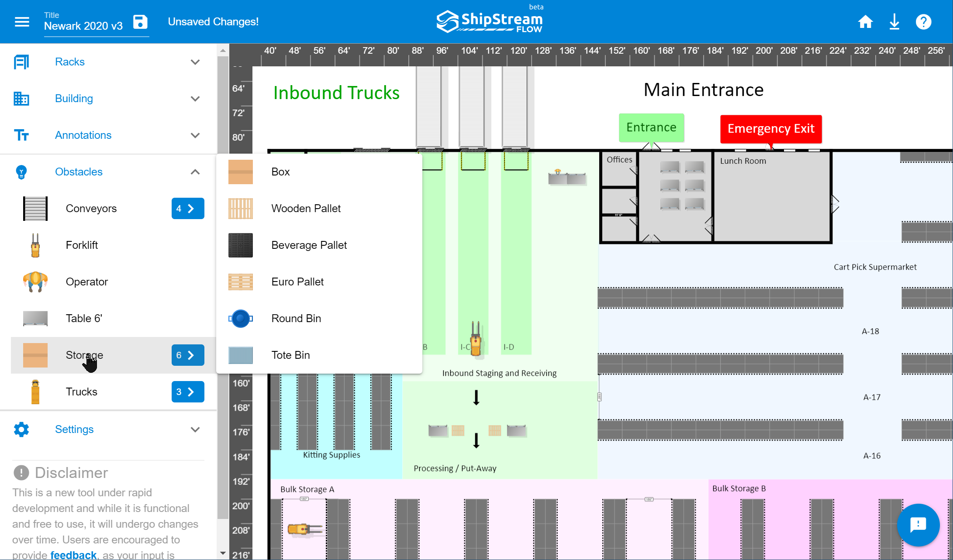Follow the feedback link in Disclaimer
The width and height of the screenshot is (953, 560).
pyautogui.click(x=73, y=555)
